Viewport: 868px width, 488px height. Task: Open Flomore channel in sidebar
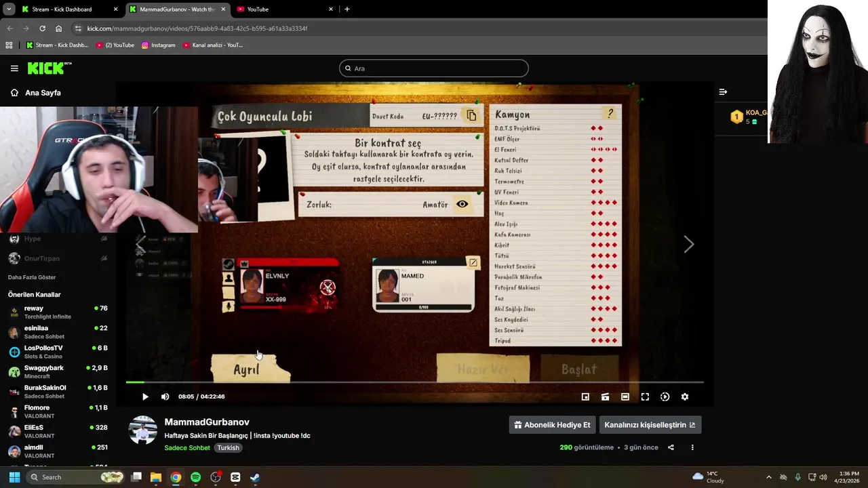point(58,411)
